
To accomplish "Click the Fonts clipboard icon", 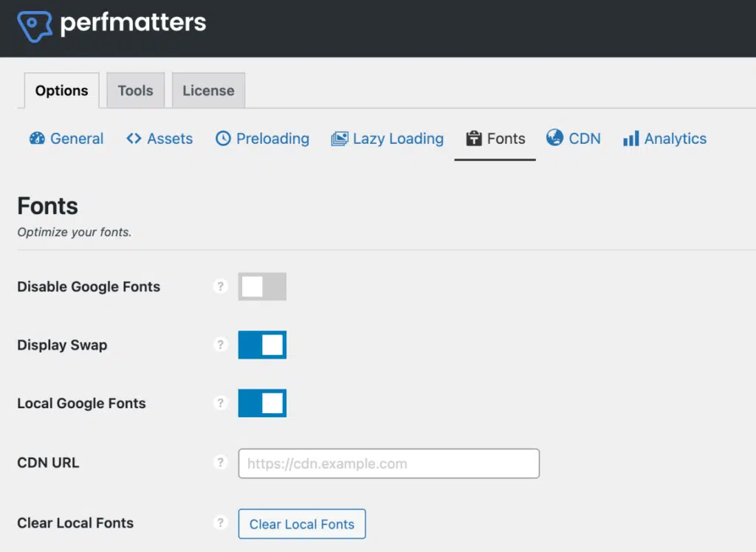I will pos(473,138).
